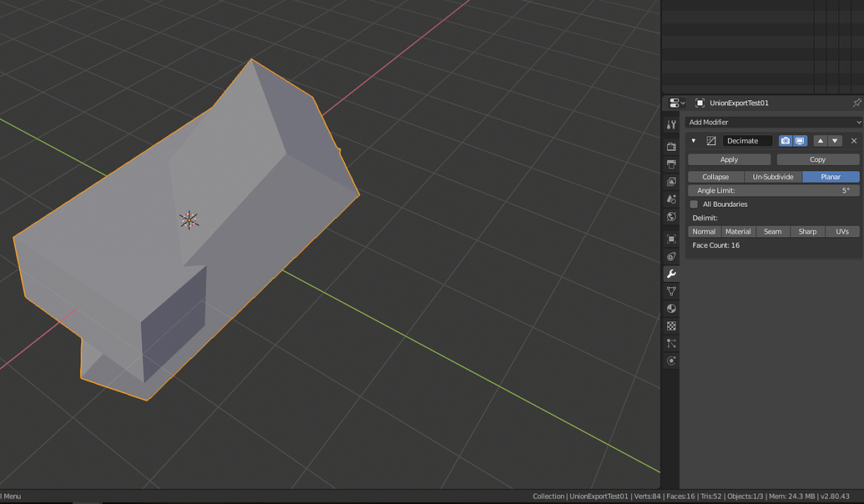Disable Decimate modifier viewport display

pos(800,140)
